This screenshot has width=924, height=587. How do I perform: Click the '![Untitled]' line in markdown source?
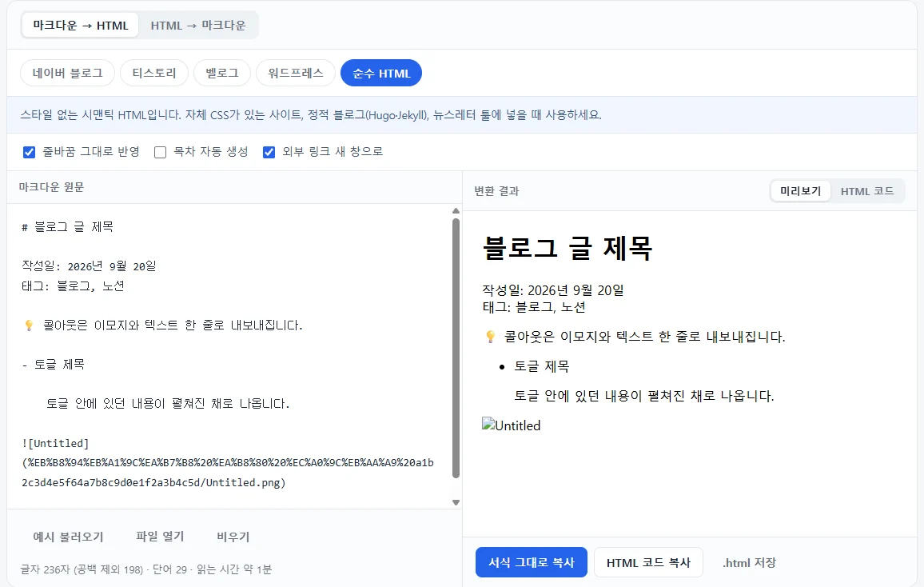pyautogui.click(x=55, y=443)
